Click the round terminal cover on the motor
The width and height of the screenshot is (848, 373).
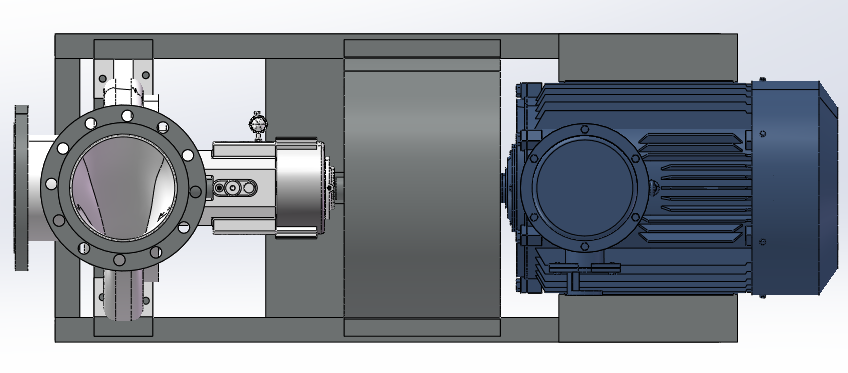(x=584, y=188)
